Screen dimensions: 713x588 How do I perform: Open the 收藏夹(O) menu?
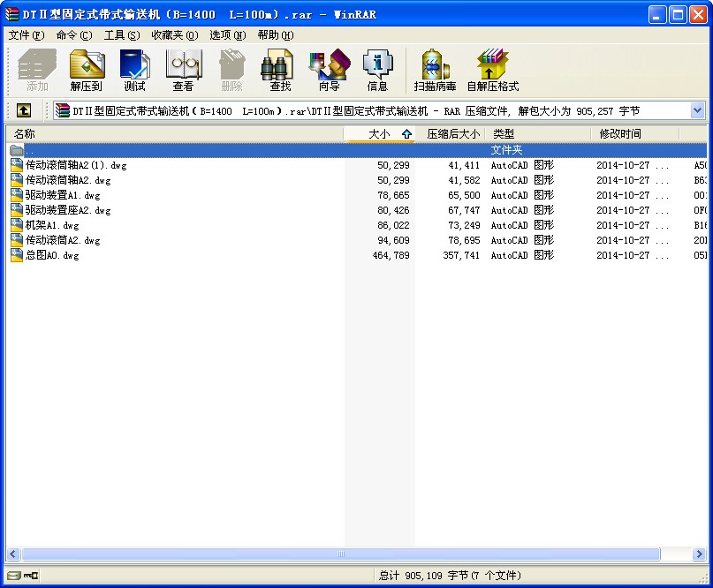[175, 35]
